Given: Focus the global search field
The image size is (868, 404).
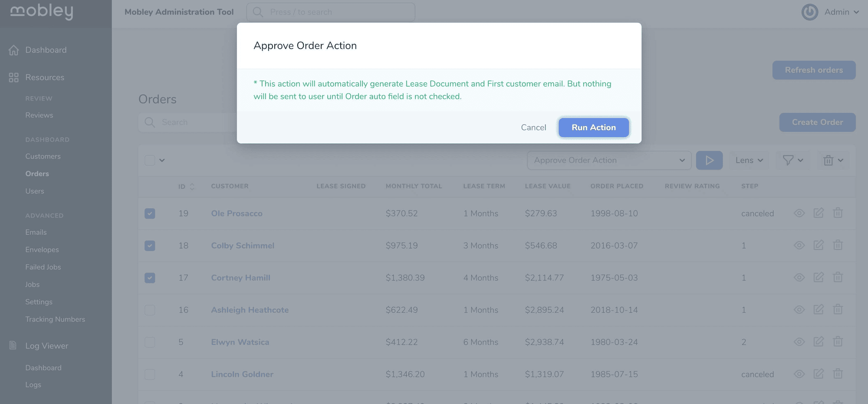Looking at the screenshot, I should (x=331, y=12).
